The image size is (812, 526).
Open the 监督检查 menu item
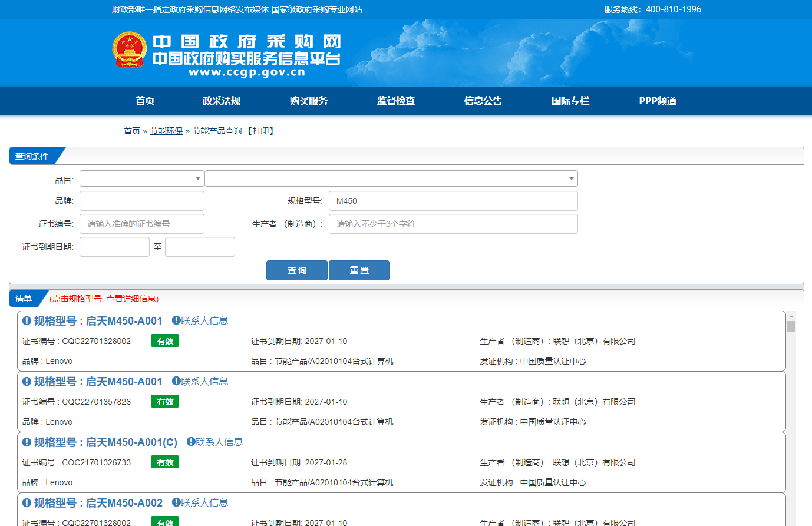[396, 101]
